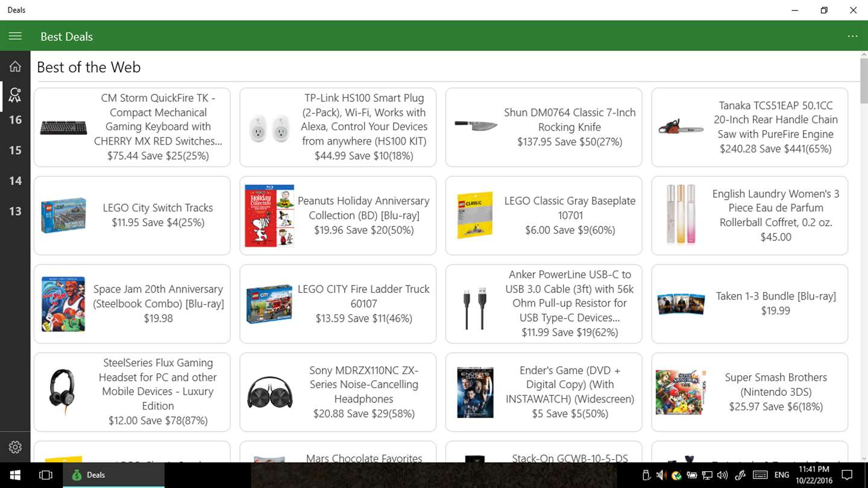Open LEGO Classic Gray Baseplate 10701 deal
The image size is (868, 488).
544,216
